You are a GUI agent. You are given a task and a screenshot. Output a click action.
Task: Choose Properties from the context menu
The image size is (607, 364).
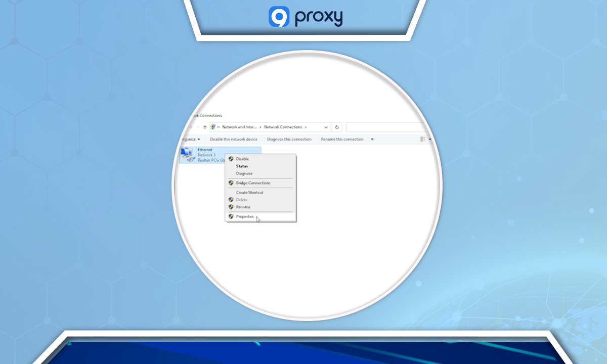(x=245, y=217)
